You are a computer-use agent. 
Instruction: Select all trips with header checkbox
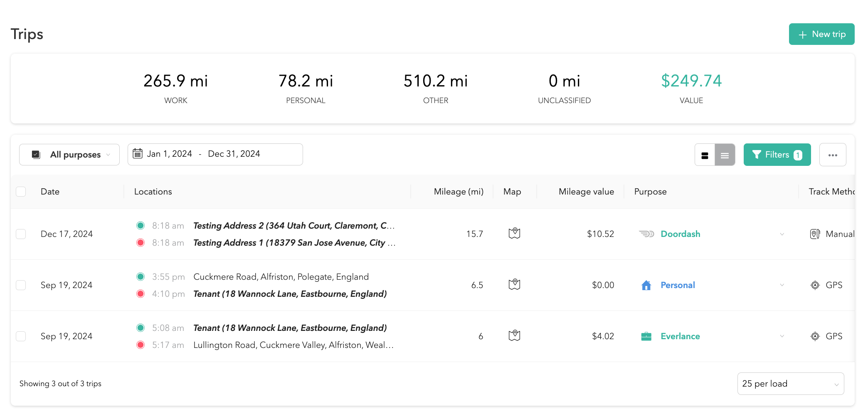point(21,192)
